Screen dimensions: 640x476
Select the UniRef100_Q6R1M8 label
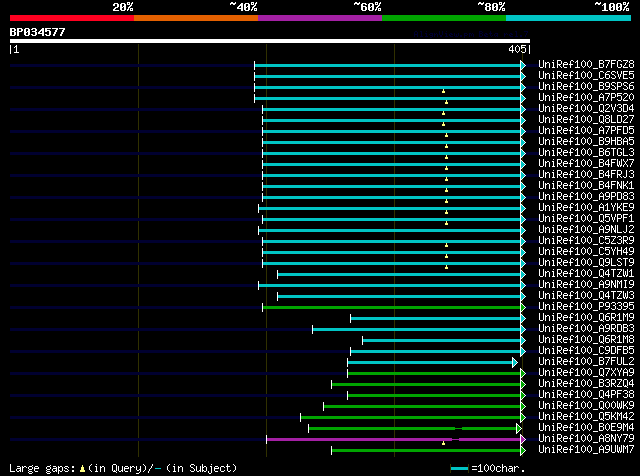point(586,340)
